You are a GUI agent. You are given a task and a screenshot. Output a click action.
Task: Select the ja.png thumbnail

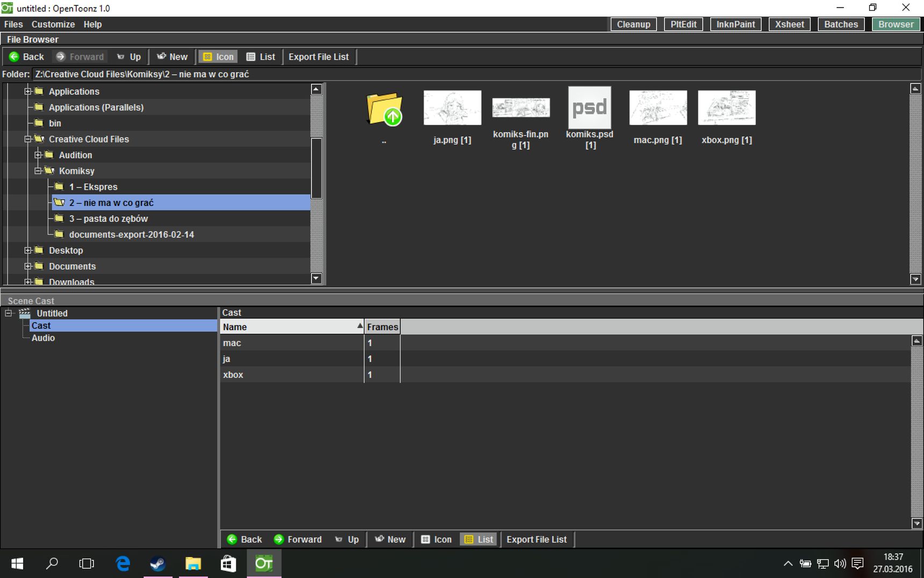point(452,108)
